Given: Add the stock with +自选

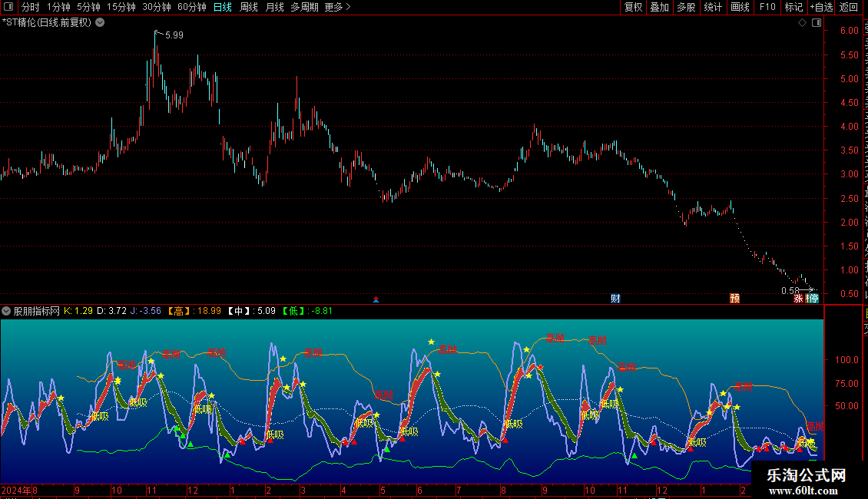Looking at the screenshot, I should coord(821,7).
